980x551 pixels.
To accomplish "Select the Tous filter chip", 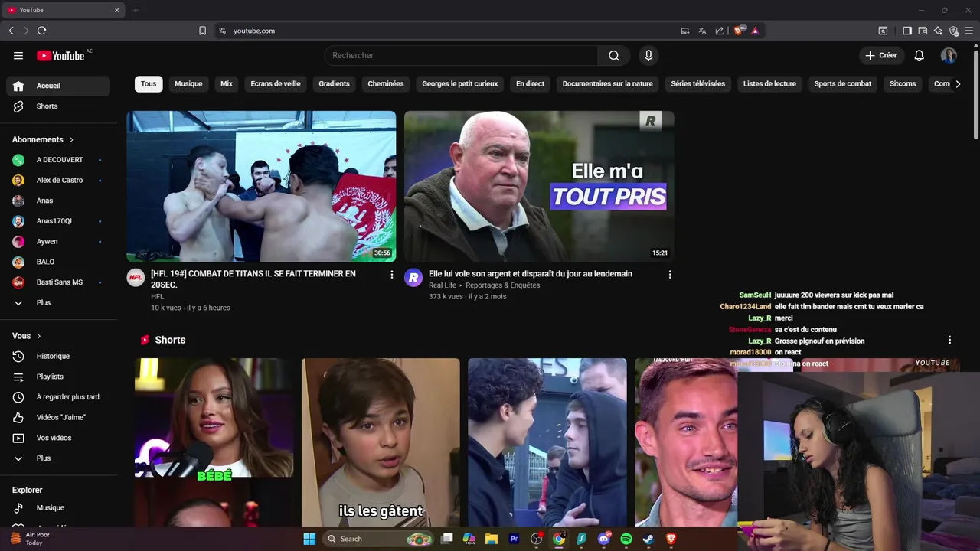I will (149, 83).
